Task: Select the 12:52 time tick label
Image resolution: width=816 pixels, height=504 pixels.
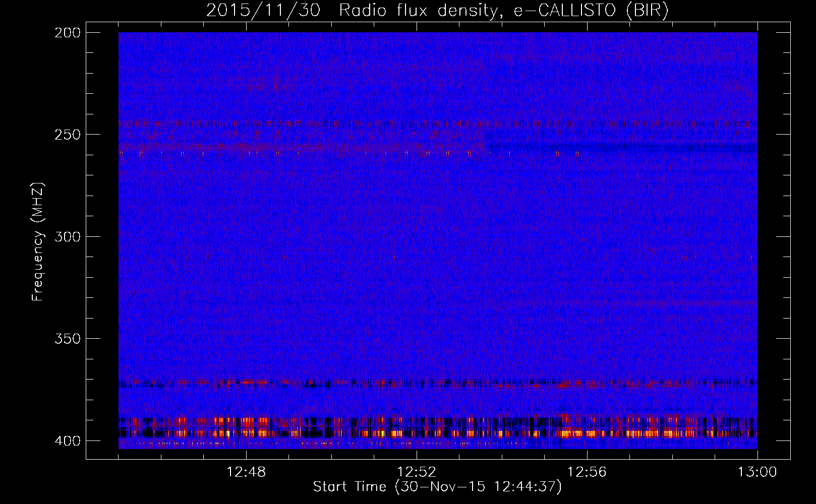Action: (x=417, y=472)
